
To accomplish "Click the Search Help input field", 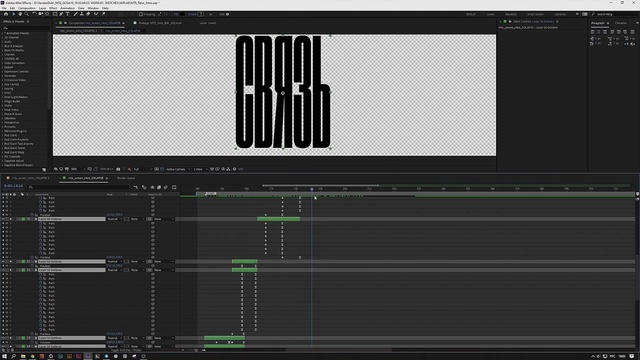I will tap(614, 14).
